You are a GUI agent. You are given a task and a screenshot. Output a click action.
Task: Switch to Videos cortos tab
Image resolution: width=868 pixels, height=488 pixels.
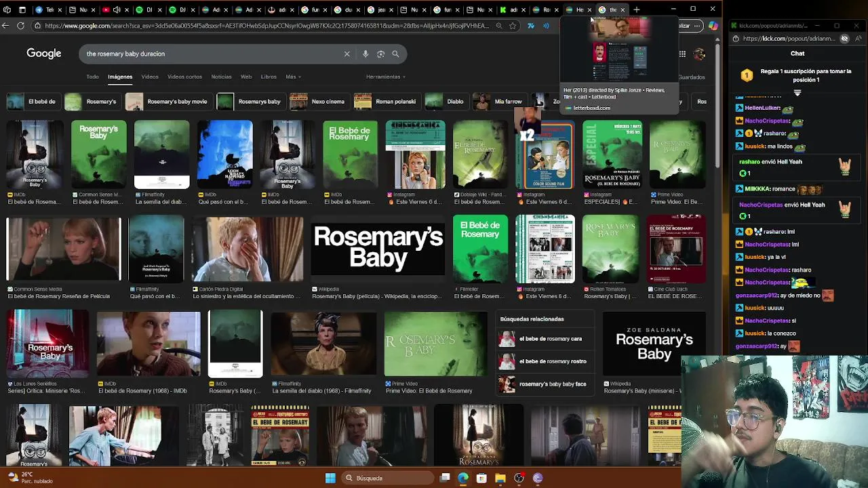pos(184,77)
